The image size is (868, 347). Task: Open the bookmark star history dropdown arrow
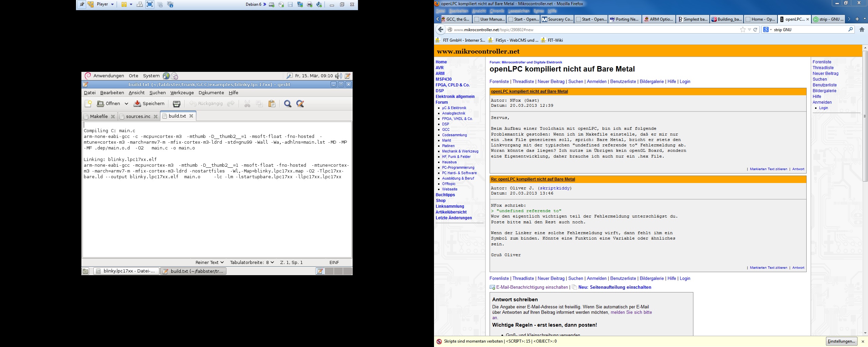749,29
